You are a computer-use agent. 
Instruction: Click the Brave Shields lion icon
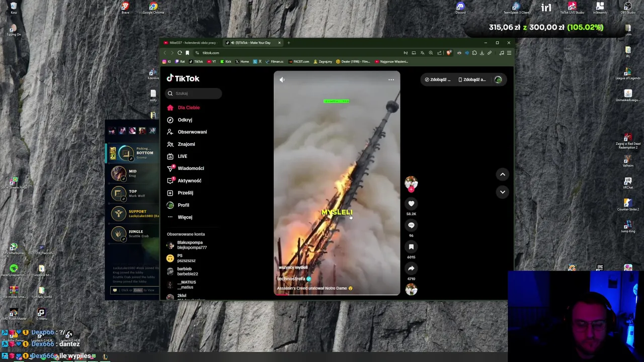pos(449,53)
